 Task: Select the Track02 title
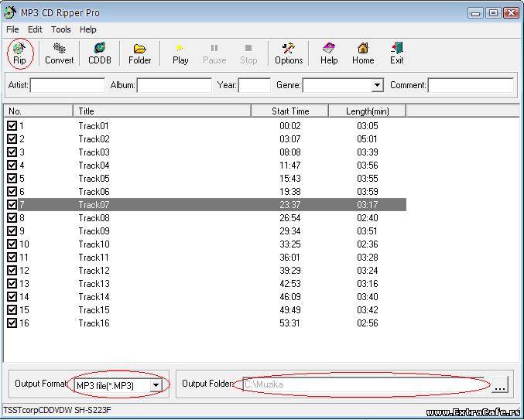click(x=94, y=139)
